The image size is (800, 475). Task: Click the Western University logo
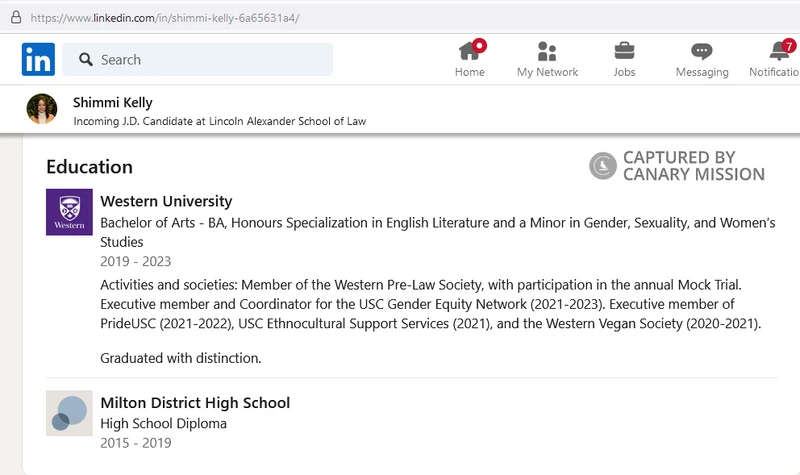[x=69, y=212]
